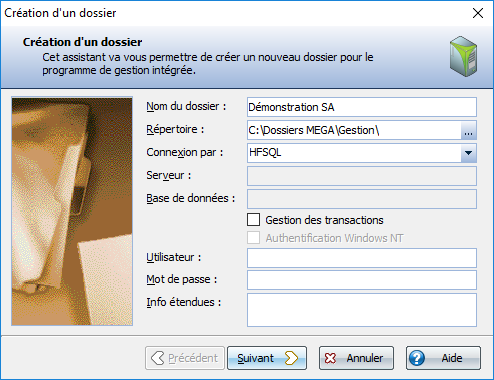The image size is (494, 380).
Task: Click the Utilisateur input field
Action: click(x=362, y=258)
